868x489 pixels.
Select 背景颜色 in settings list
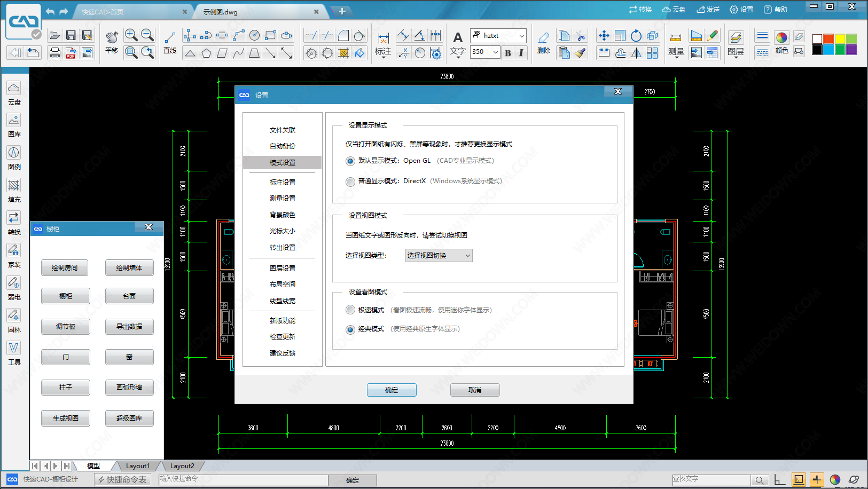tap(283, 215)
